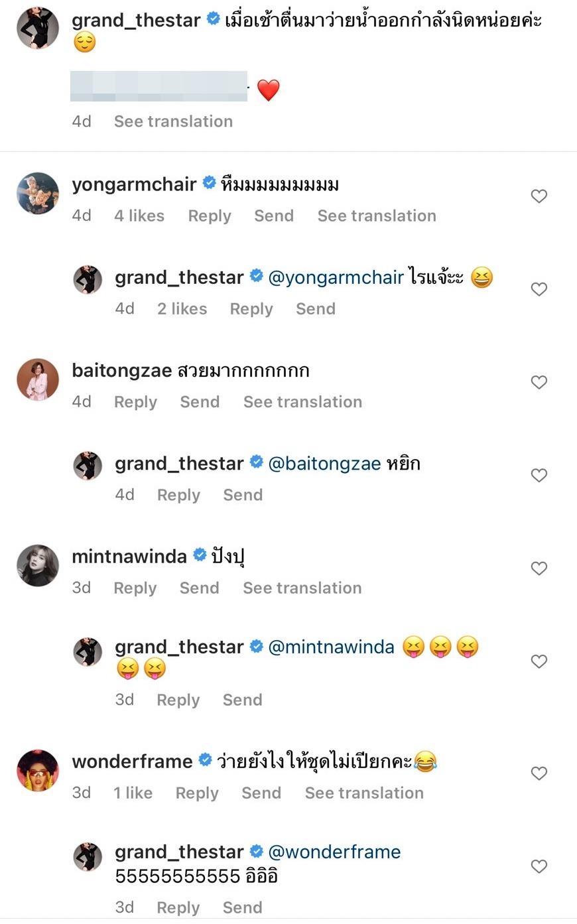Like baitongzae's comment with the heart
This screenshot has width=577, height=924.
[539, 382]
